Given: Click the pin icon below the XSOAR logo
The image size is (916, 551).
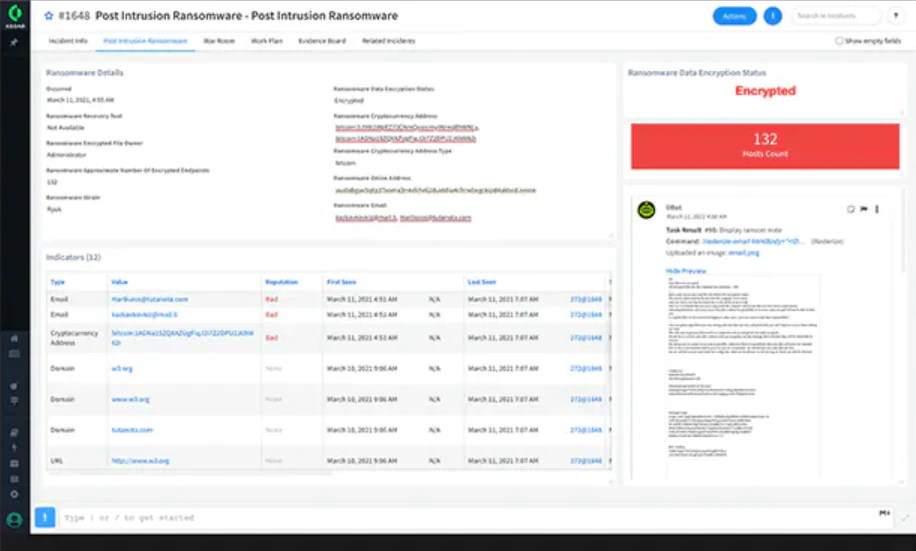Looking at the screenshot, I should (x=14, y=43).
